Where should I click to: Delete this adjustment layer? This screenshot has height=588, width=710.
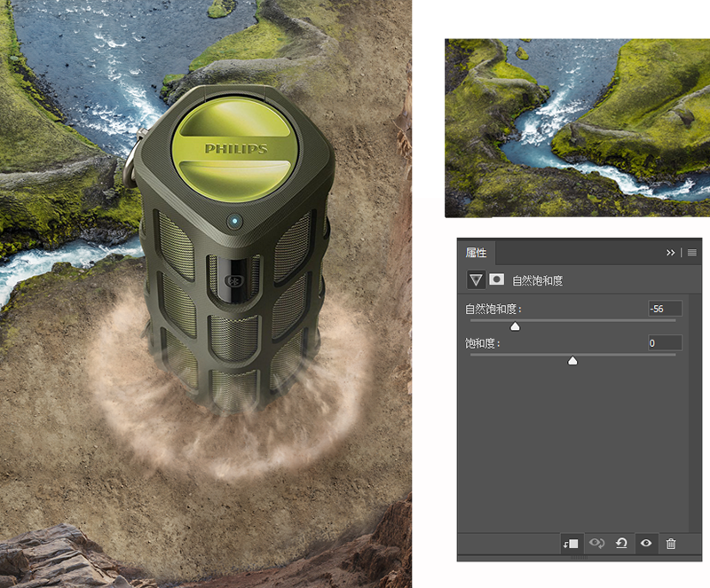pyautogui.click(x=671, y=544)
